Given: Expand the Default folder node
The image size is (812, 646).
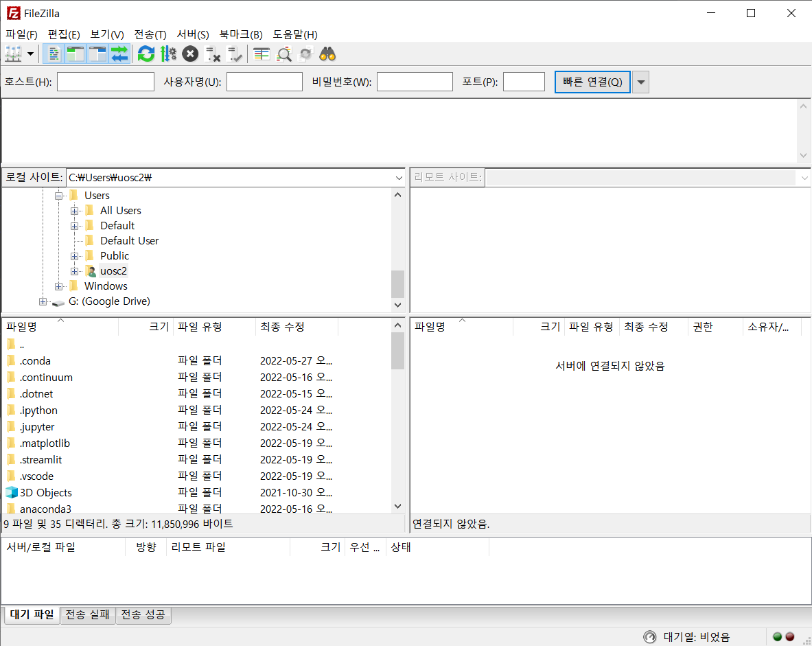Looking at the screenshot, I should (75, 226).
